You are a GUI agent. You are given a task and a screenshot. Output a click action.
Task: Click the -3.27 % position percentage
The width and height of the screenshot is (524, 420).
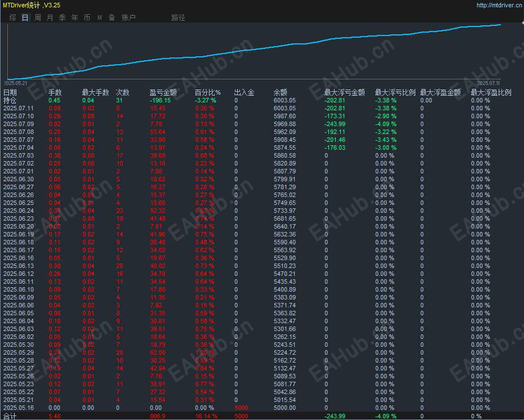pos(206,100)
